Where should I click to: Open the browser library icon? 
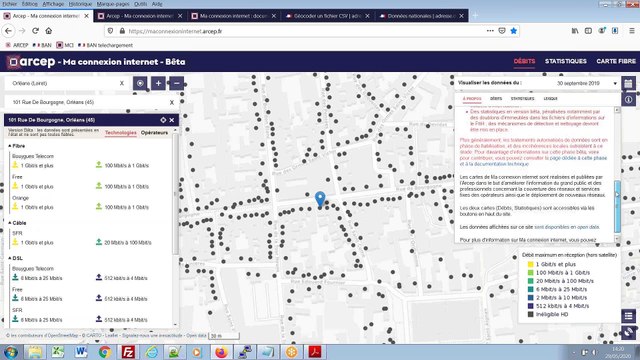[x=575, y=31]
